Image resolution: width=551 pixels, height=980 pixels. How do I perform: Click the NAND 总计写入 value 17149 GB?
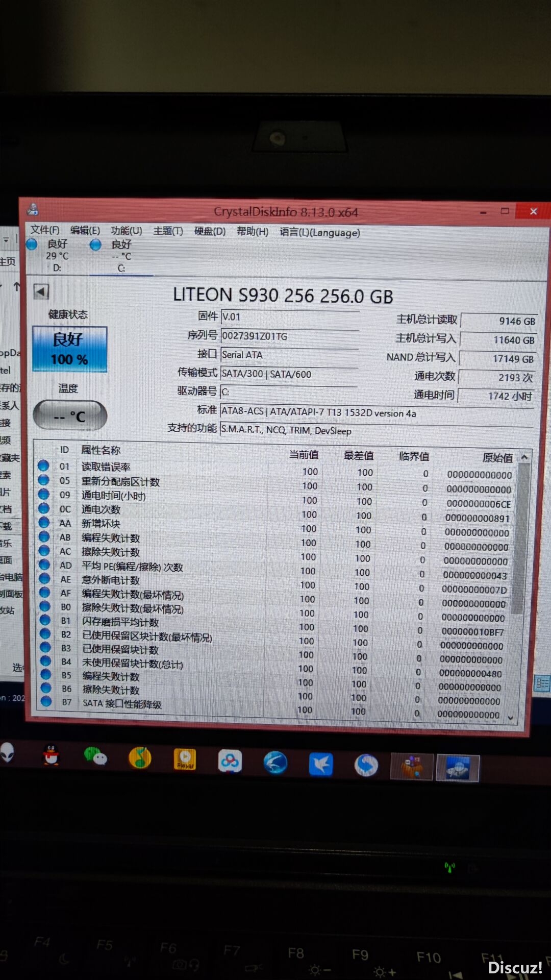[497, 358]
